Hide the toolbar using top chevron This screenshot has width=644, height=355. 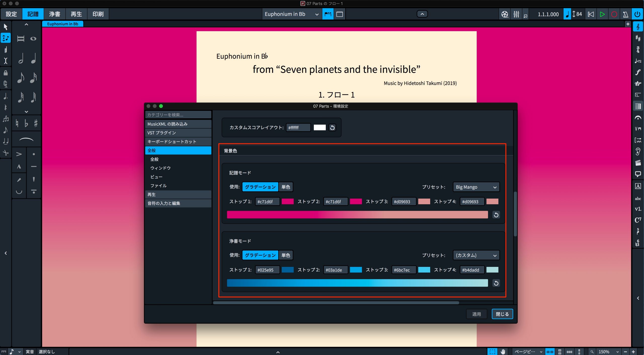point(422,14)
